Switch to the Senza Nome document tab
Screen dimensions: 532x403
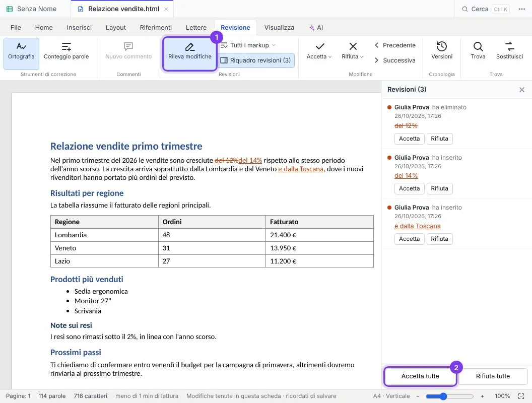pos(35,9)
